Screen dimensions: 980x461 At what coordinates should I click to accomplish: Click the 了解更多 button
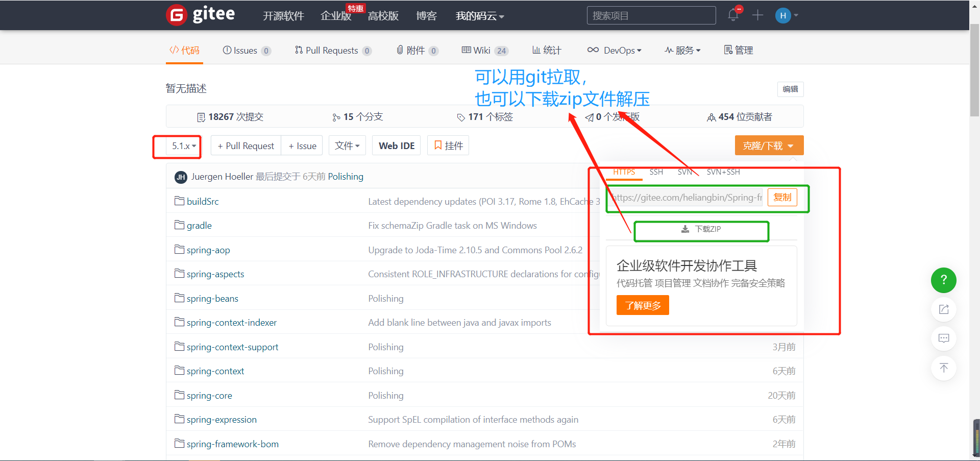(x=643, y=305)
